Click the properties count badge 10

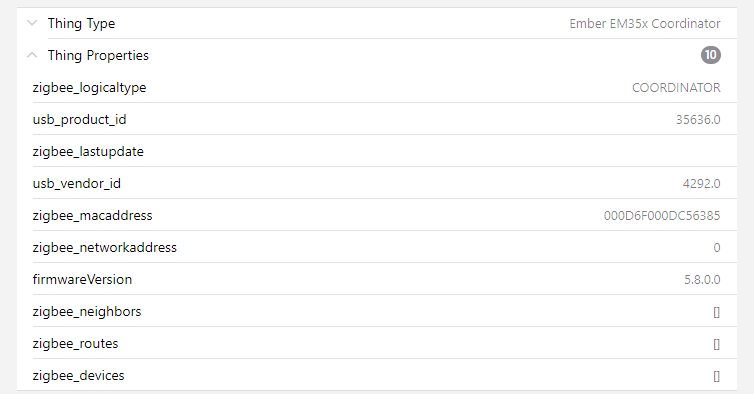pyautogui.click(x=711, y=55)
